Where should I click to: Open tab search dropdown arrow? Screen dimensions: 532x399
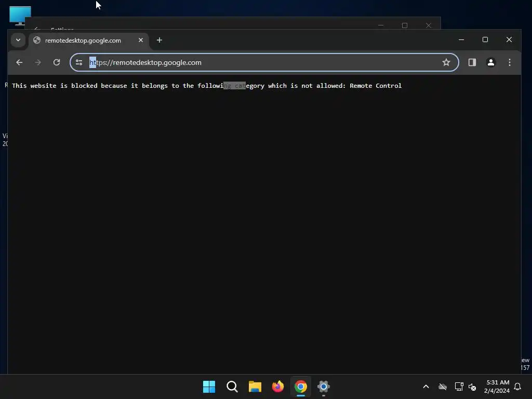click(x=18, y=40)
